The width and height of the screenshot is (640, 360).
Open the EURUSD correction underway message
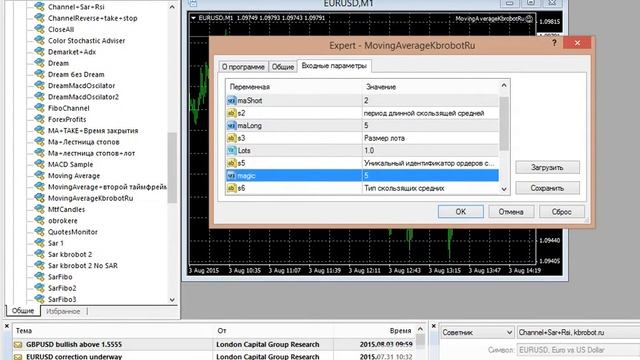74,356
